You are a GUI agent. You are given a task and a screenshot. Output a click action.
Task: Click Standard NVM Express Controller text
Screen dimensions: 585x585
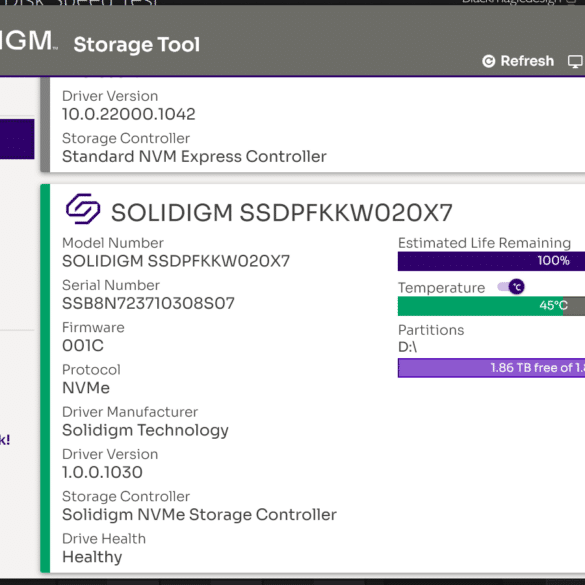coord(194,157)
